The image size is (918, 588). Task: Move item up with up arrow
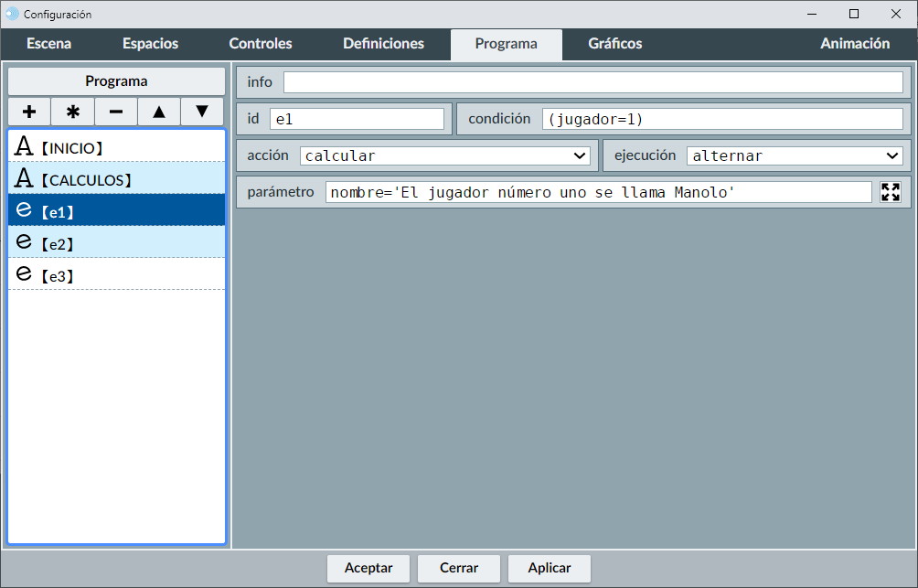pos(159,112)
